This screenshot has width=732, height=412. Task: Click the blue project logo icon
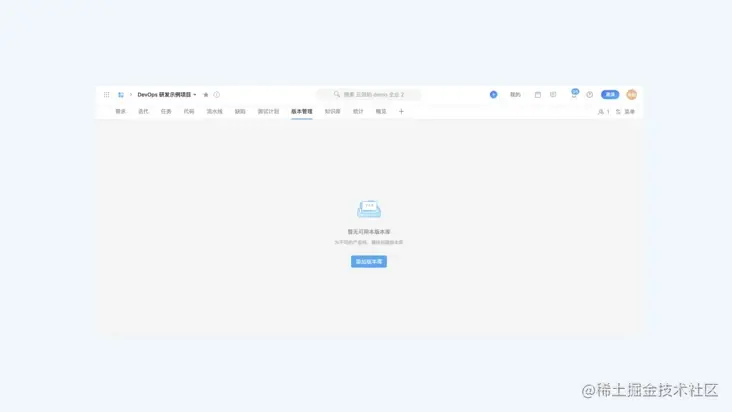121,95
